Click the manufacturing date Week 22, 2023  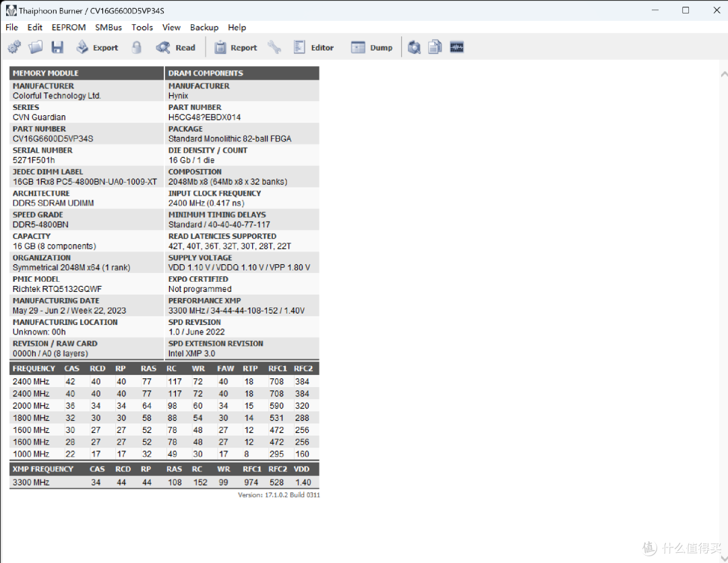(69, 310)
